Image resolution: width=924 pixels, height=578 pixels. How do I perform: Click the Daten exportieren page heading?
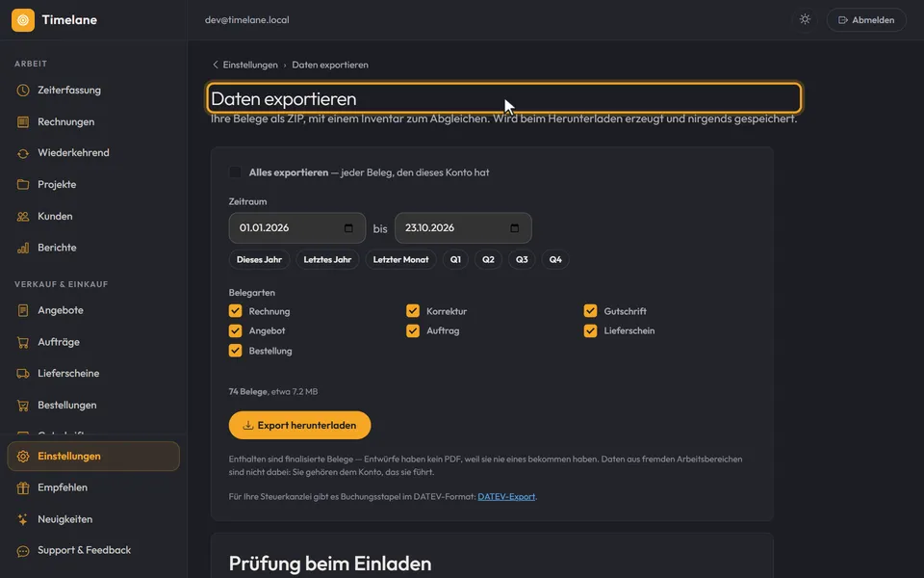tap(283, 98)
